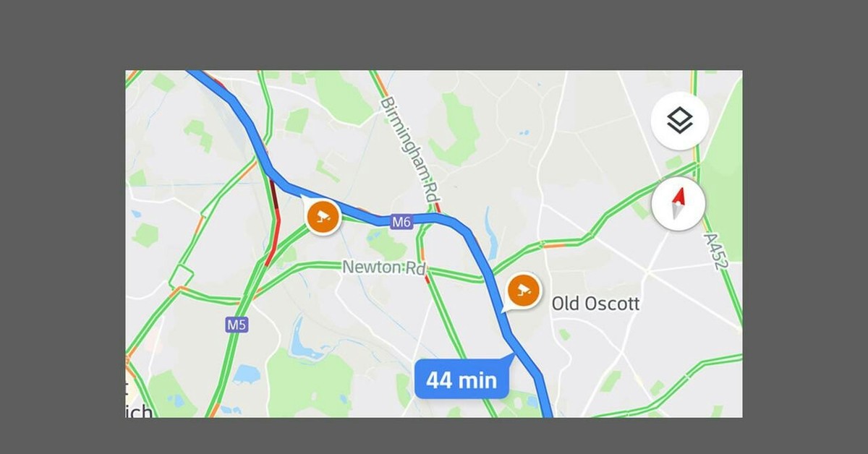The width and height of the screenshot is (868, 454).
Task: Select the Old Oscott place label
Action: 595,304
